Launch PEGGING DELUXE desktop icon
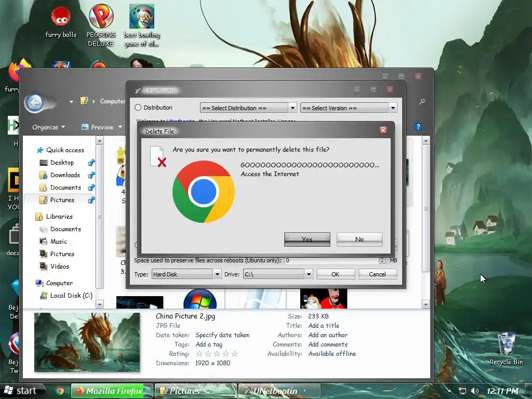 coord(101,25)
